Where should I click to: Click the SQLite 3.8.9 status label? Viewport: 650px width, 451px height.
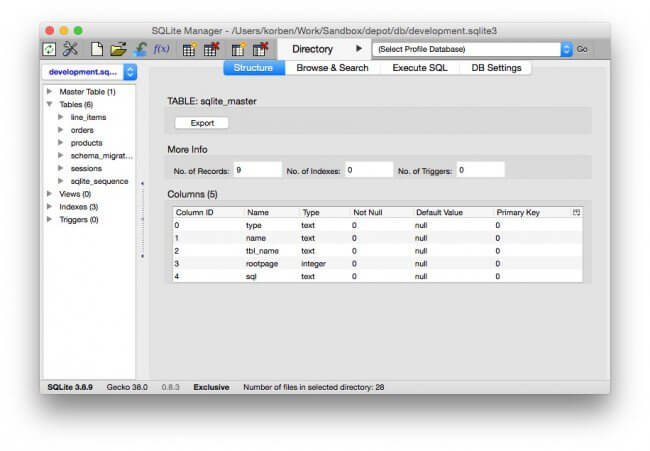[70, 387]
